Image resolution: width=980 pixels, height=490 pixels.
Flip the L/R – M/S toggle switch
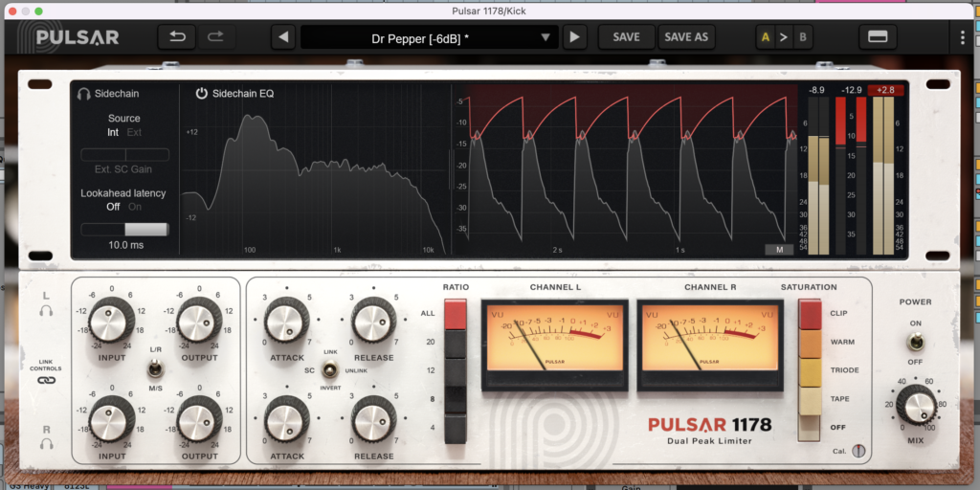point(154,369)
